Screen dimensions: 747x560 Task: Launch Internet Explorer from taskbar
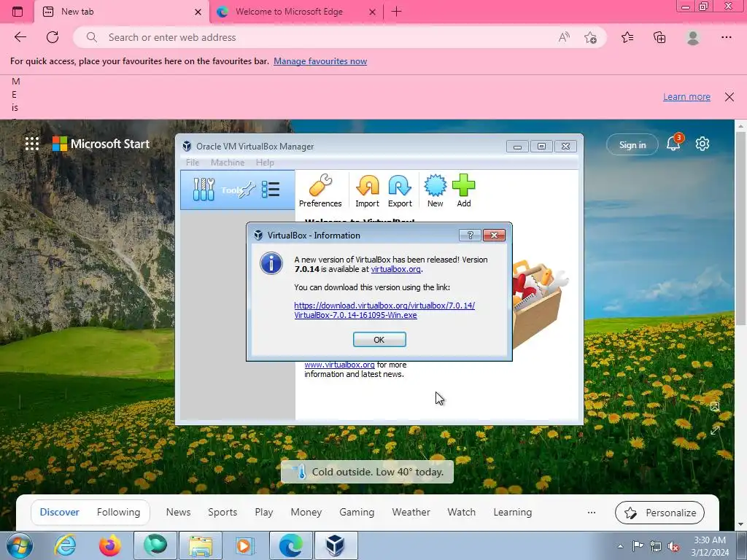65,545
